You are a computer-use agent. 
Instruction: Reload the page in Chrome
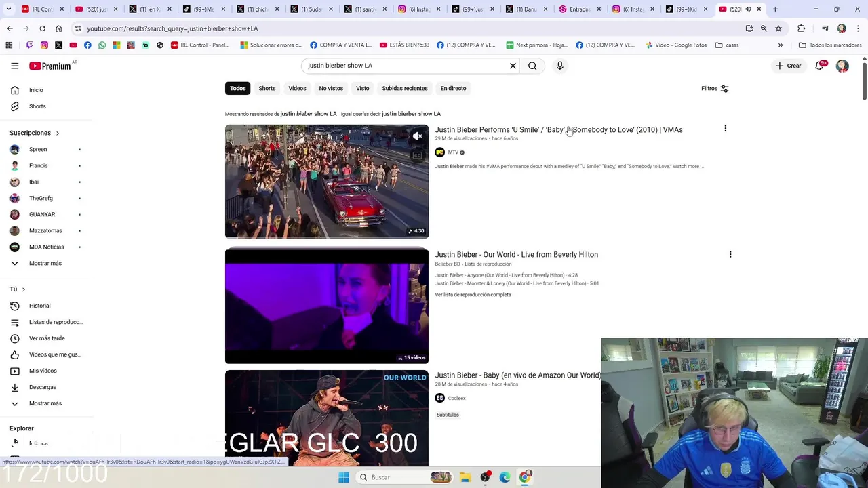click(42, 28)
